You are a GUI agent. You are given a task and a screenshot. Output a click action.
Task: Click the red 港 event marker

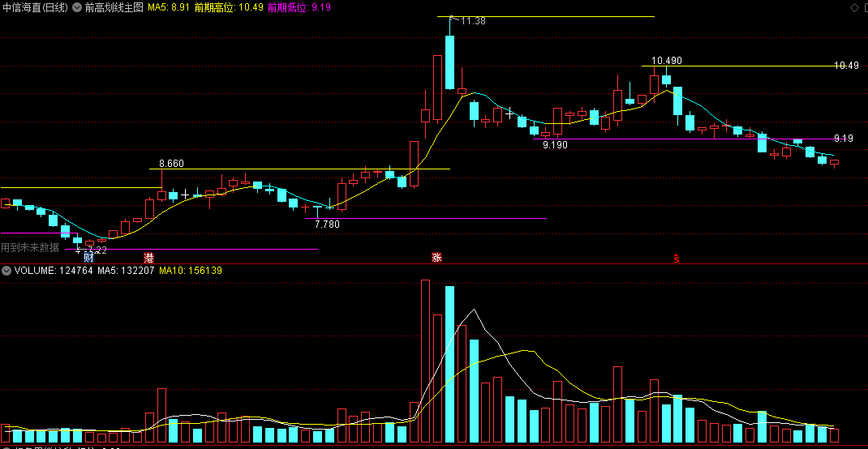pyautogui.click(x=148, y=258)
